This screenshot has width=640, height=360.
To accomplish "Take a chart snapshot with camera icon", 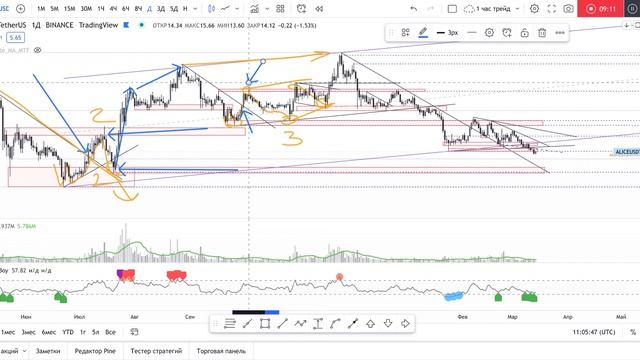I will (568, 9).
